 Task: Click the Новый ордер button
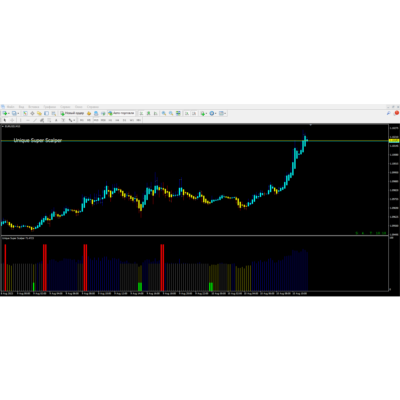tap(72, 113)
